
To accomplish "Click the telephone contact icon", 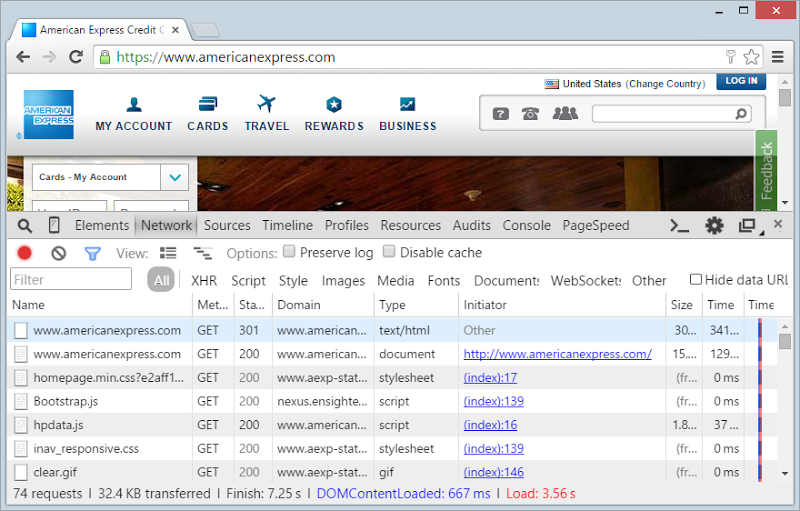I will click(531, 113).
